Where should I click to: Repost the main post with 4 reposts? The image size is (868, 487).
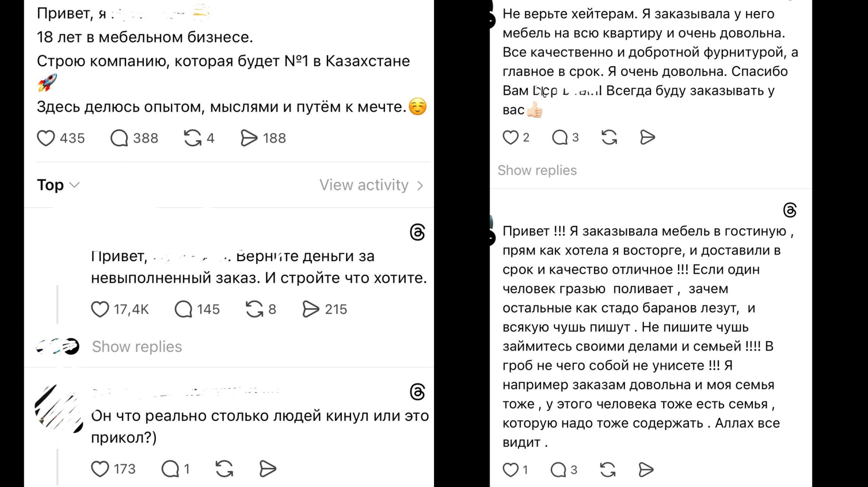(193, 138)
